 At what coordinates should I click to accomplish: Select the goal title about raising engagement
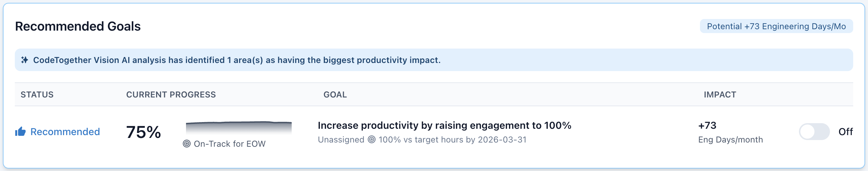pos(445,125)
